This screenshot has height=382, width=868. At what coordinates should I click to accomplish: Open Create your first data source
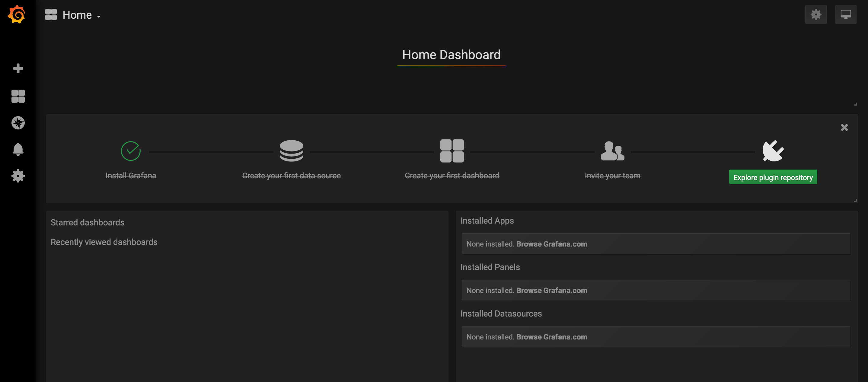click(292, 176)
